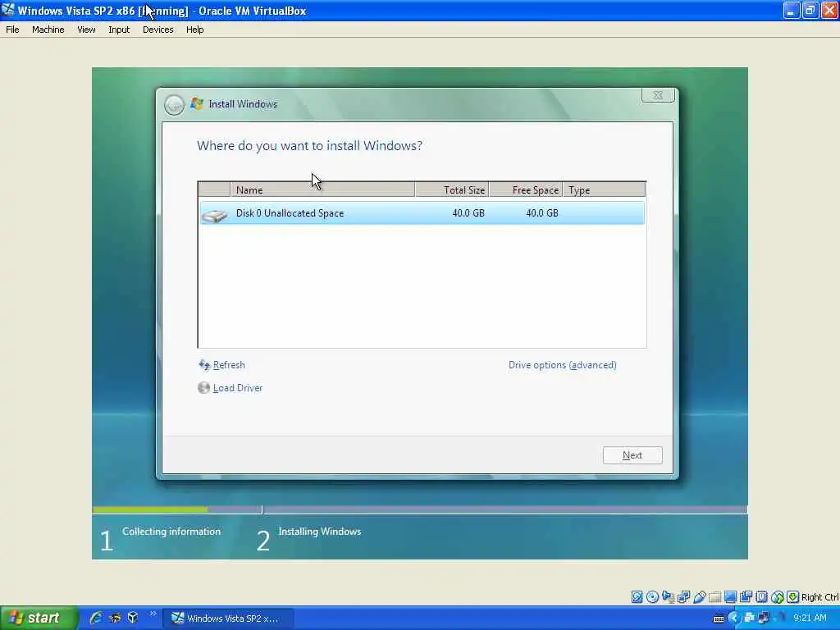Open the Help menu
The width and height of the screenshot is (840, 630).
(x=195, y=30)
